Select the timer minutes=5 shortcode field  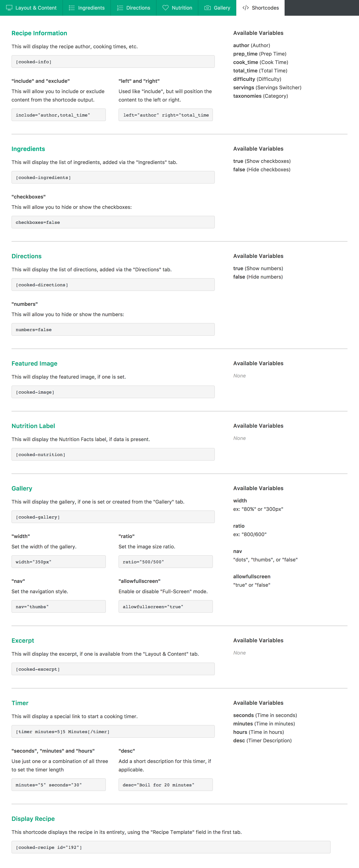click(x=113, y=732)
